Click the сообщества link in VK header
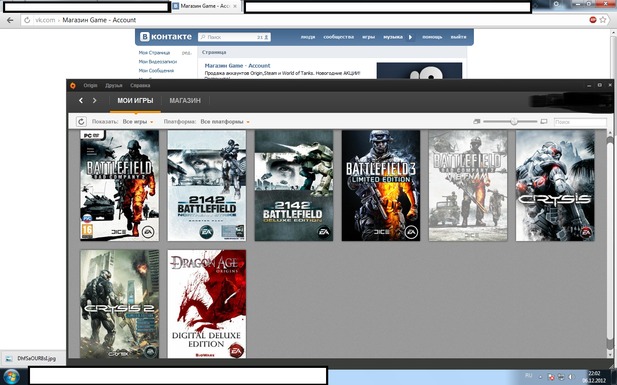Image resolution: width=617 pixels, height=385 pixels. click(x=338, y=37)
